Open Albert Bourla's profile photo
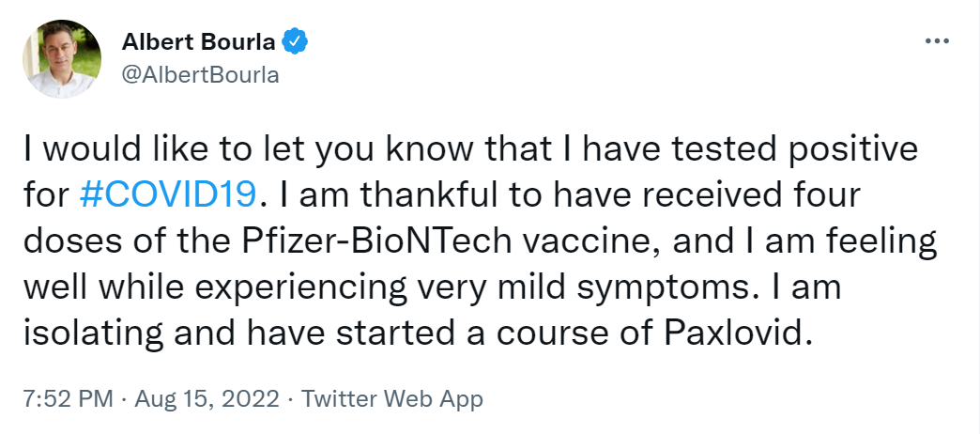 (x=62, y=58)
